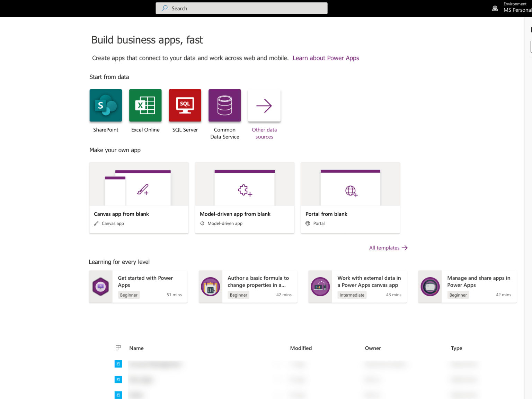
Task: Click the second app row's blue icon
Action: point(118,380)
